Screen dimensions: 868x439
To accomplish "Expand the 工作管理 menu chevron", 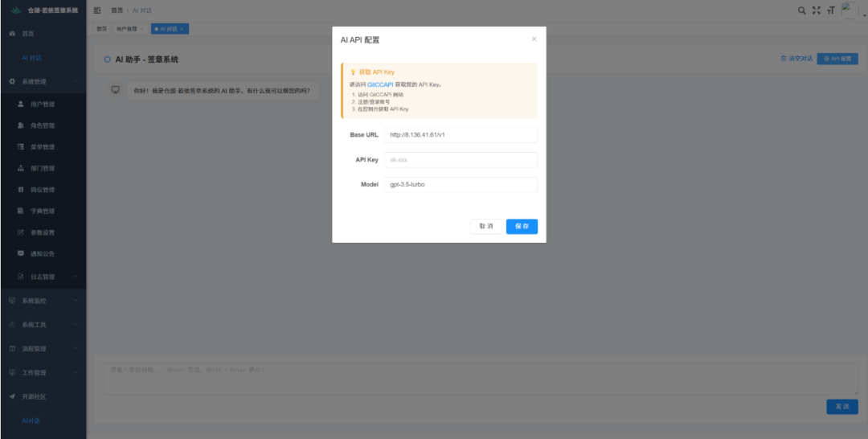I will (x=76, y=372).
